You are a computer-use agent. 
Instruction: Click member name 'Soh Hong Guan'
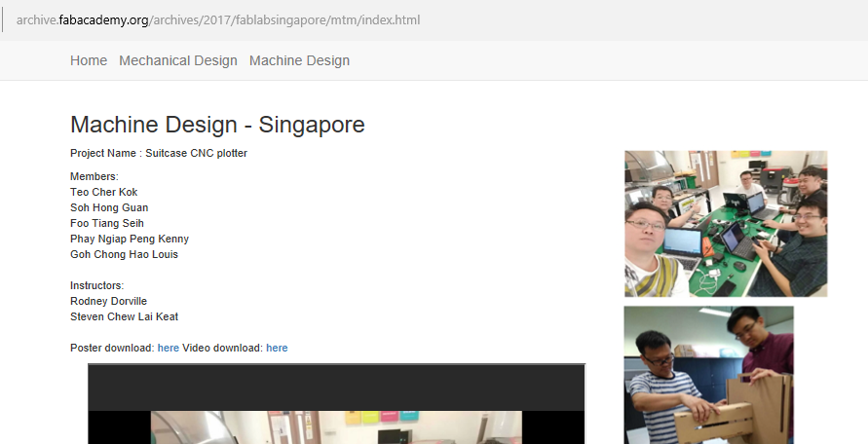109,207
